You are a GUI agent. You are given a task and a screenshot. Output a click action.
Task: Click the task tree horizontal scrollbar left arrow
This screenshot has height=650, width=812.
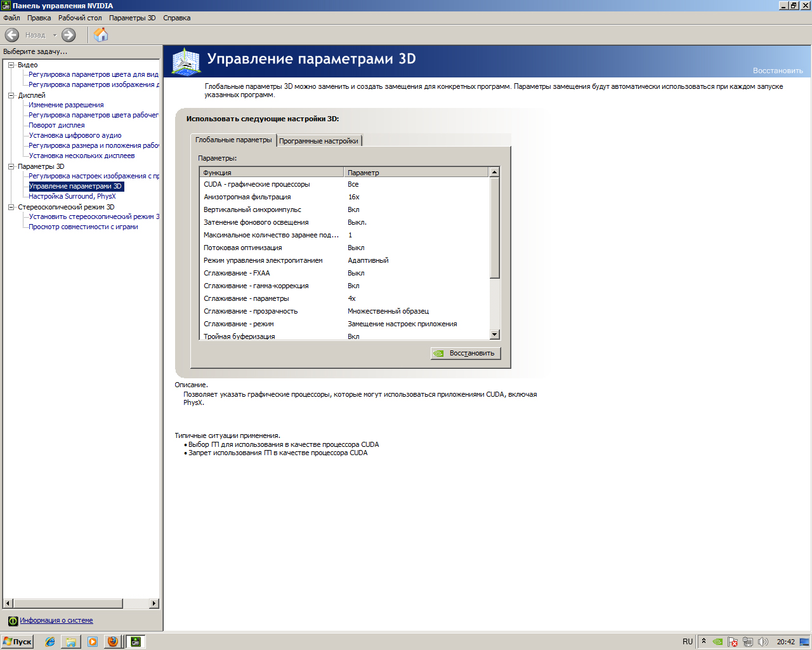pos(8,604)
